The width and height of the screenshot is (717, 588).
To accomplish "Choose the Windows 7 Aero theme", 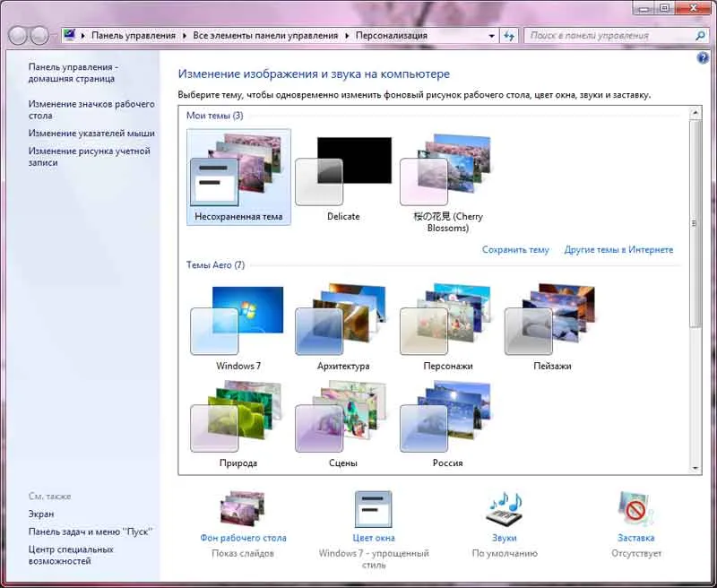I will pos(238,326).
